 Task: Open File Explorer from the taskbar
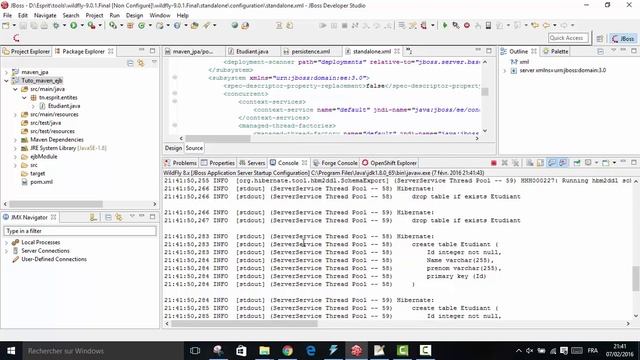click(x=264, y=351)
